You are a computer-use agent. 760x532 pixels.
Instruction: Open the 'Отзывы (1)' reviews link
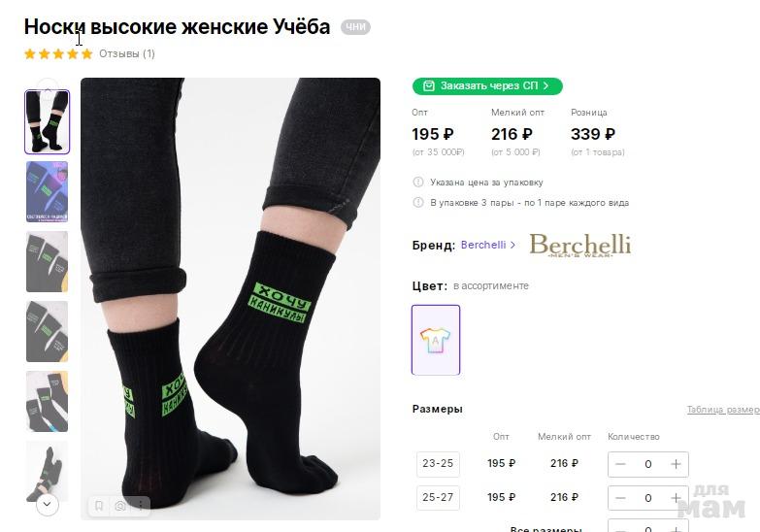coord(127,54)
